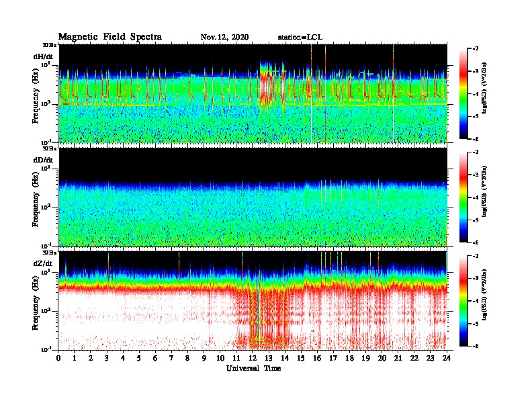
Task: Click the hour 9 tick label on the time axis
Action: click(x=204, y=359)
